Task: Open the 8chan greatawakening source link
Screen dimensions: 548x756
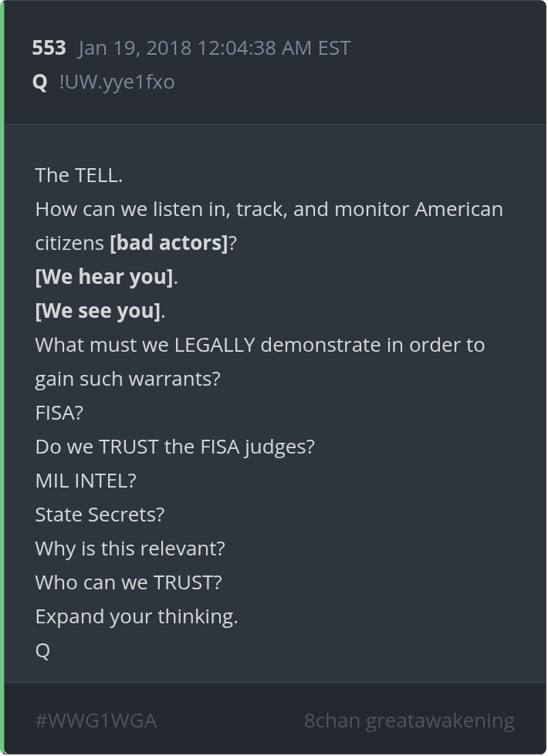Action: pyautogui.click(x=409, y=721)
